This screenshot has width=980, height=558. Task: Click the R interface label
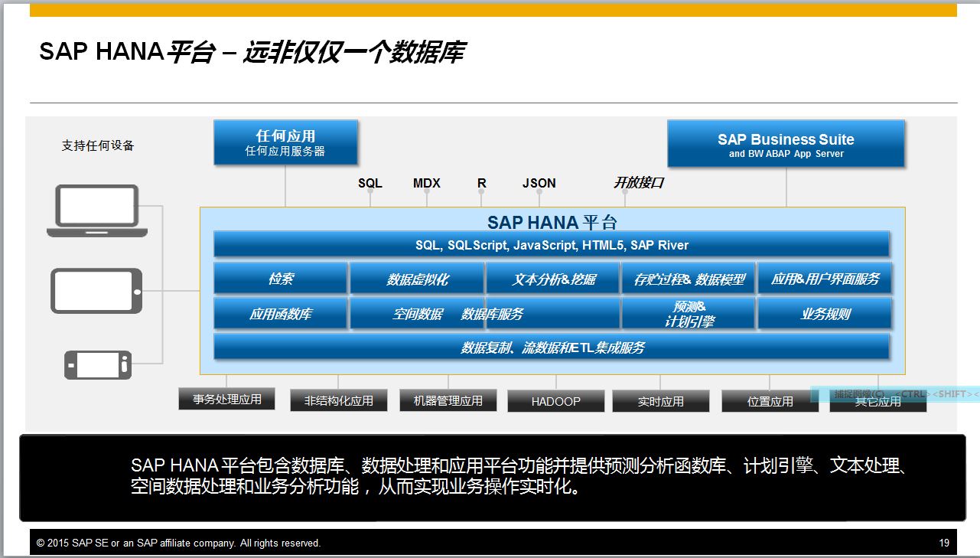pos(482,184)
